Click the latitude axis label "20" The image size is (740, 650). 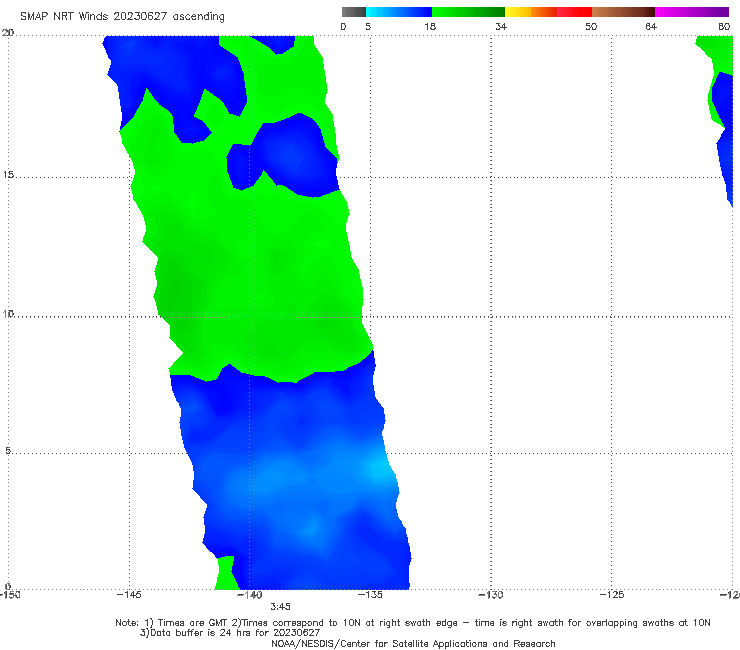pos(8,33)
